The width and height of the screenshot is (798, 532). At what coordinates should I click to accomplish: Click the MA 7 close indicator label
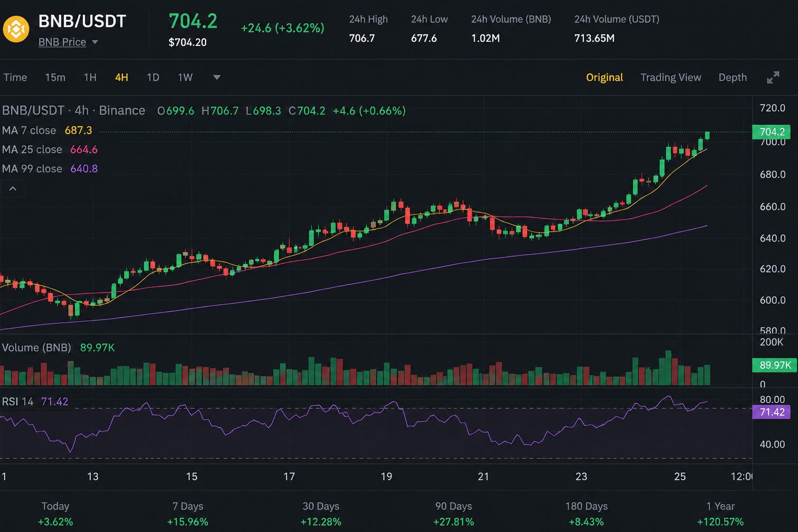pos(29,130)
